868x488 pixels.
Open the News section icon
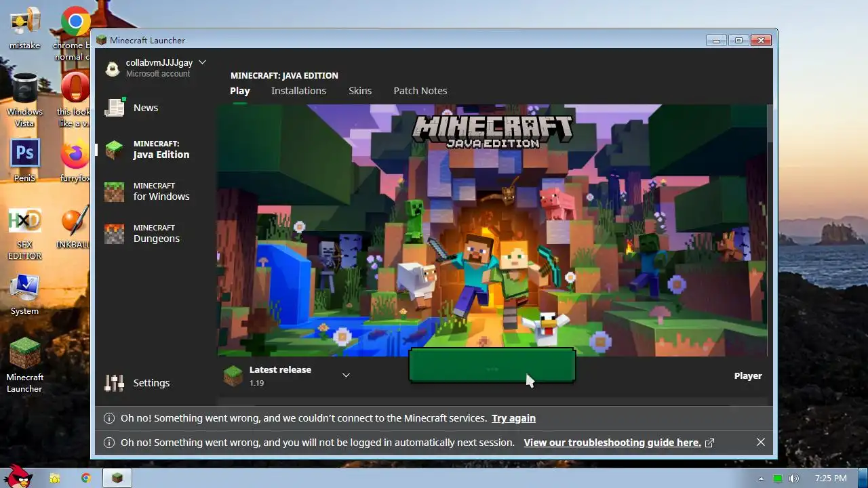coord(114,108)
